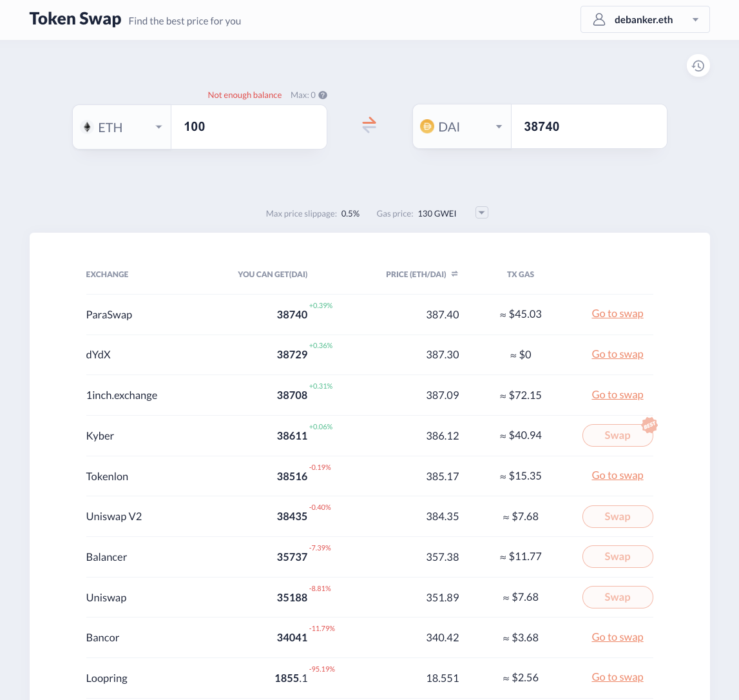Click the Swap button for Uniswap V2
739x700 pixels.
[617, 517]
